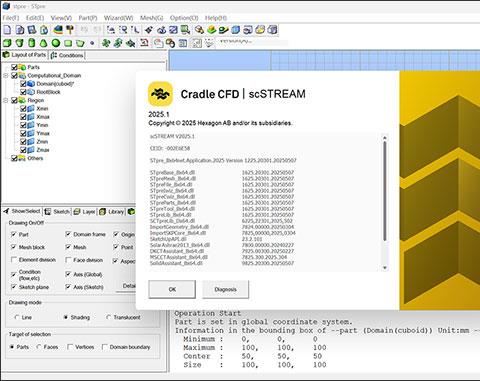Click the green monitor with magnifier icon
The height and width of the screenshot is (381, 480).
[185, 30]
